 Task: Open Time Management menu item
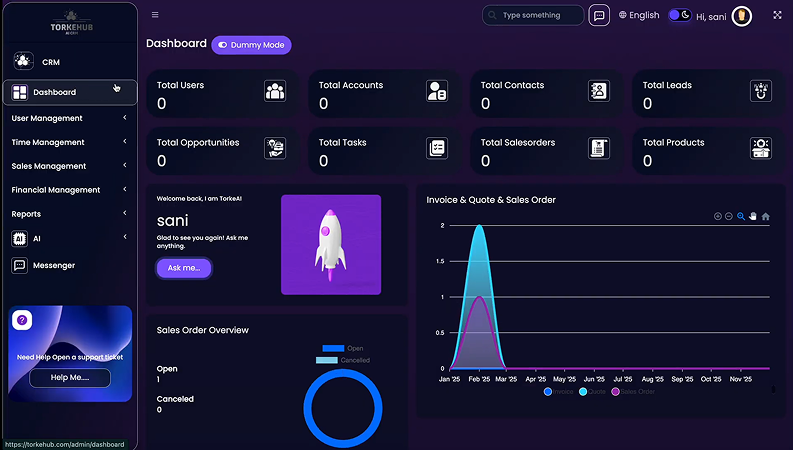[70, 142]
